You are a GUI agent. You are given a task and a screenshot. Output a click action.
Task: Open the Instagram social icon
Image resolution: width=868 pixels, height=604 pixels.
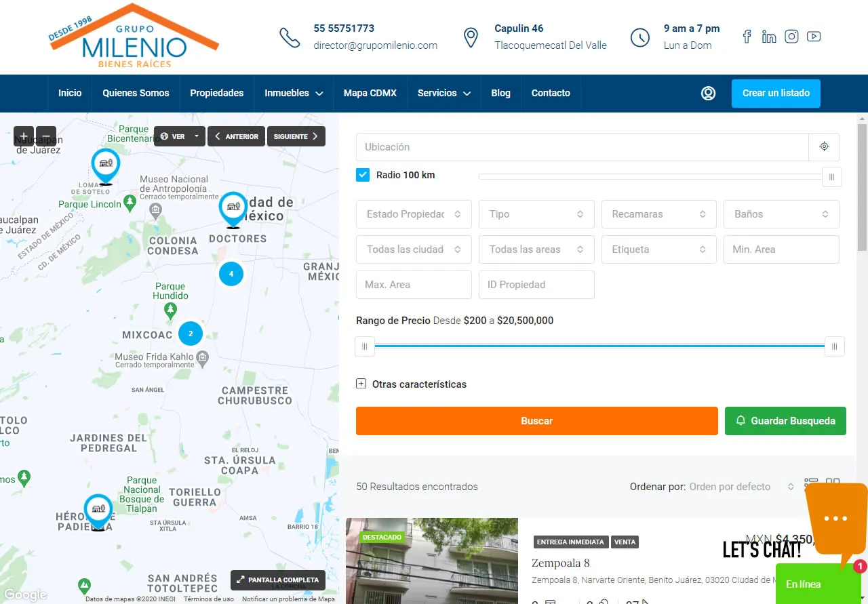click(791, 37)
